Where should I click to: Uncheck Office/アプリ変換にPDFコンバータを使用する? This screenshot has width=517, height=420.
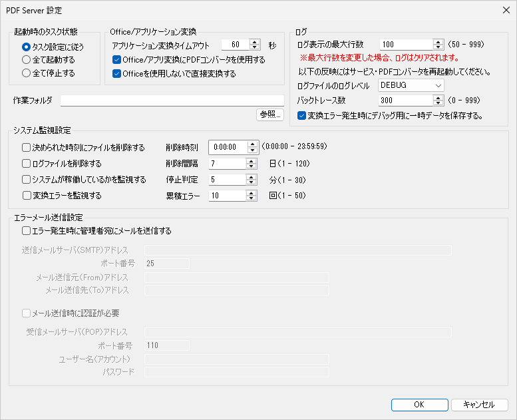(x=116, y=60)
